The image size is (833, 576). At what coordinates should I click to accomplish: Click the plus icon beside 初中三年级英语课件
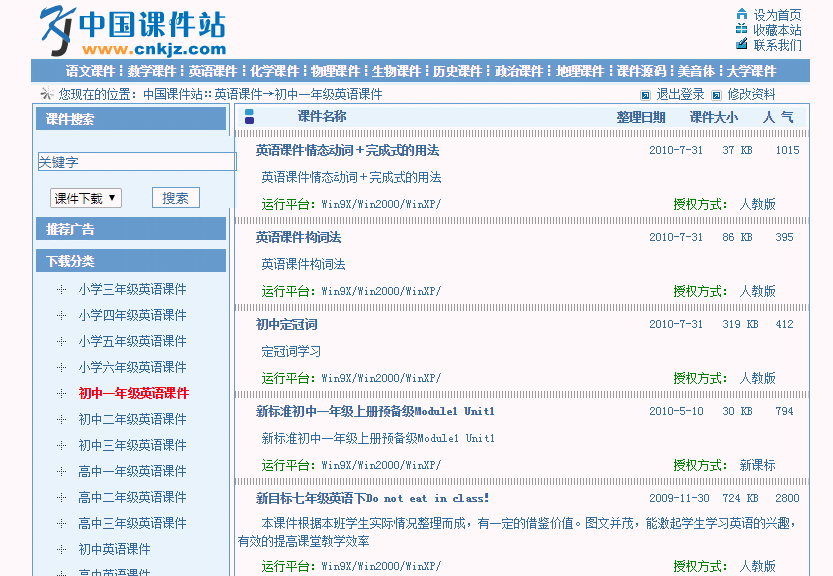[x=62, y=446]
